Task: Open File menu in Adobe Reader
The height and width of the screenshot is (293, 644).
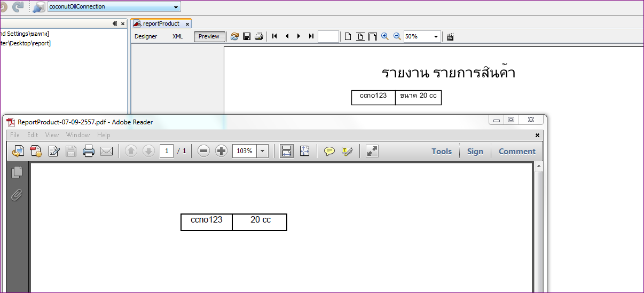Action: click(x=15, y=135)
